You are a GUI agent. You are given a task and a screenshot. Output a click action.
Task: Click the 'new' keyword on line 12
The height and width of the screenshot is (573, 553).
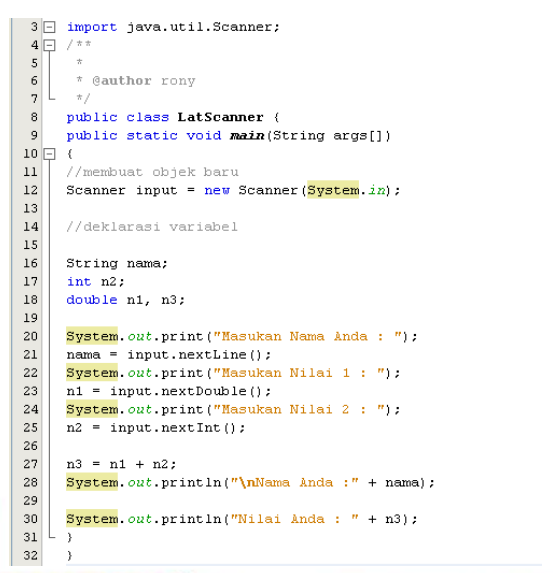pos(217,190)
